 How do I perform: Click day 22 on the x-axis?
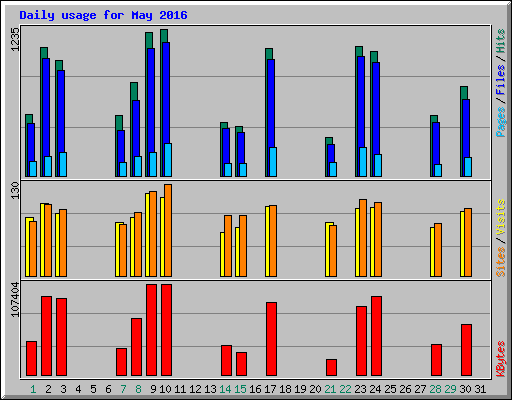point(345,389)
